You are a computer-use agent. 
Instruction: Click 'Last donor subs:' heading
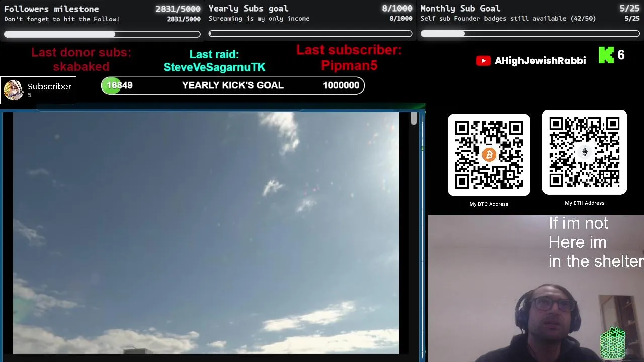pyautogui.click(x=81, y=53)
